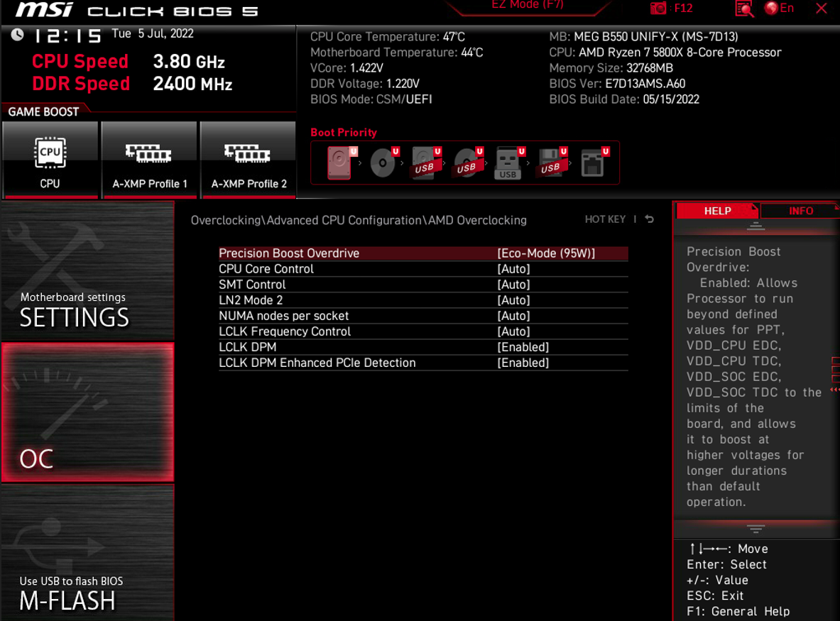Screen dimensions: 840x621
Task: Click the BIOS Mode CSM/UEFI text
Action: (x=371, y=99)
